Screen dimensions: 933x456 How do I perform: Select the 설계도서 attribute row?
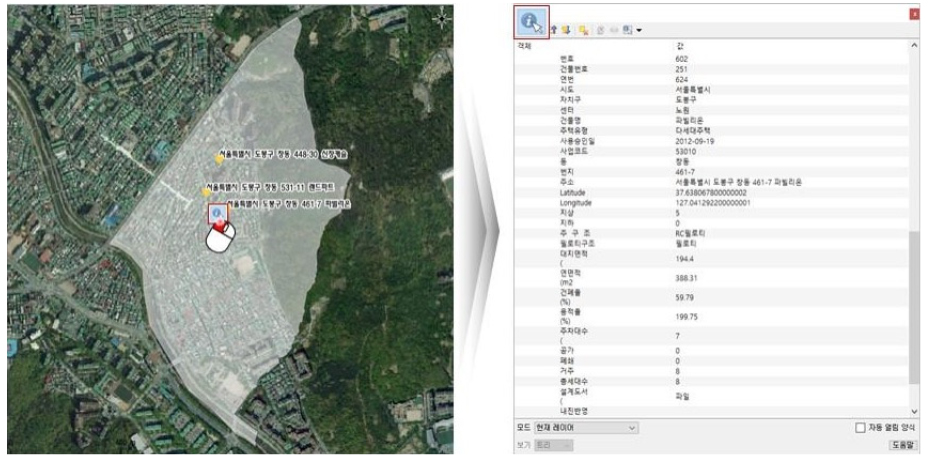[711, 396]
